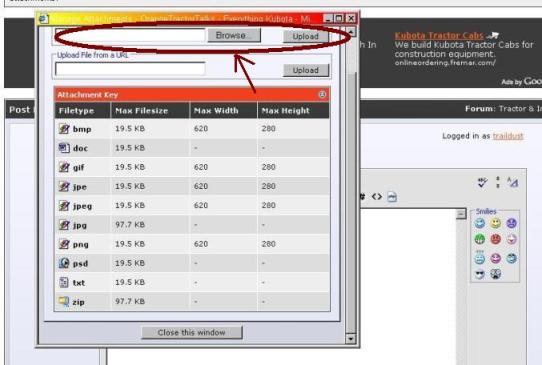Click the txt filetype icon
The width and height of the screenshot is (542, 365).
click(64, 282)
